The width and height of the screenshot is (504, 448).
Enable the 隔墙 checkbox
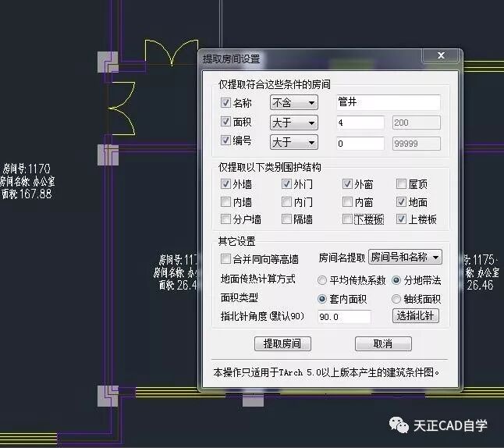(x=286, y=219)
